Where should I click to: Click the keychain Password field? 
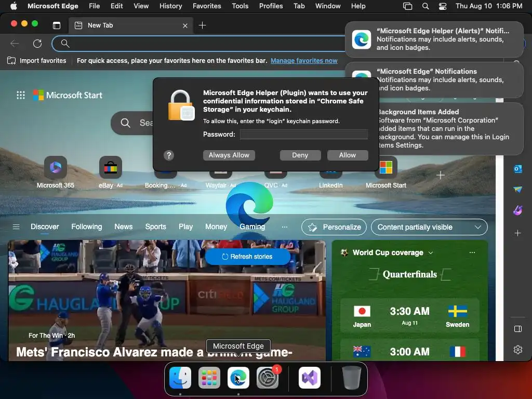point(304,135)
